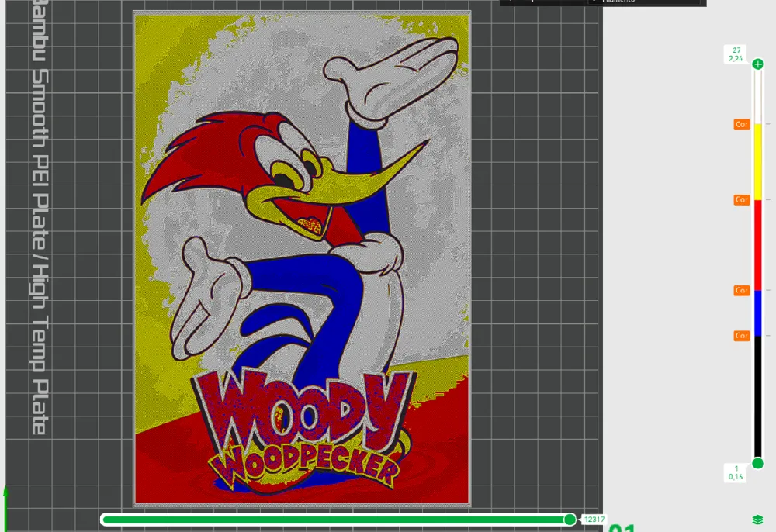This screenshot has height=532, width=776.
Task: Click the green plus to add color change
Action: (757, 63)
